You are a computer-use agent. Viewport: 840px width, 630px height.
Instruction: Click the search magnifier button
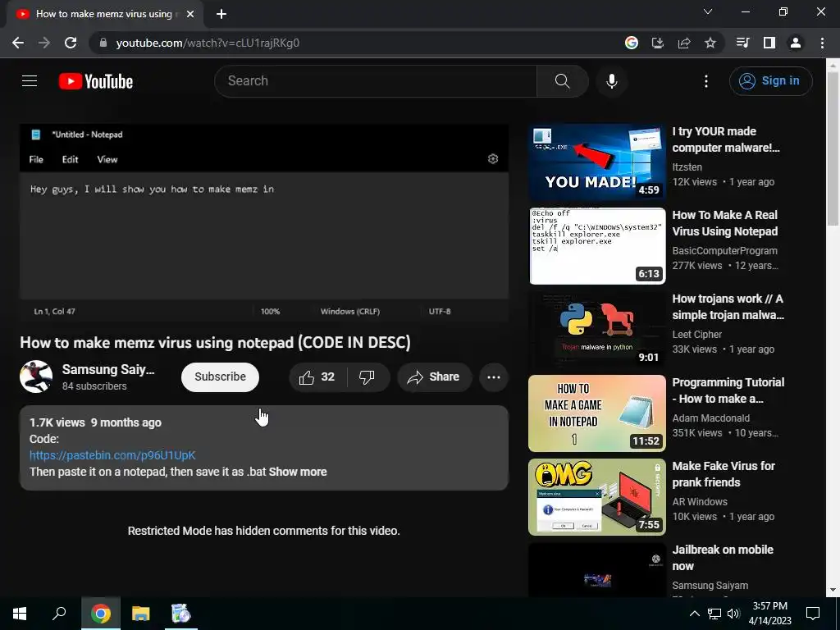563,81
